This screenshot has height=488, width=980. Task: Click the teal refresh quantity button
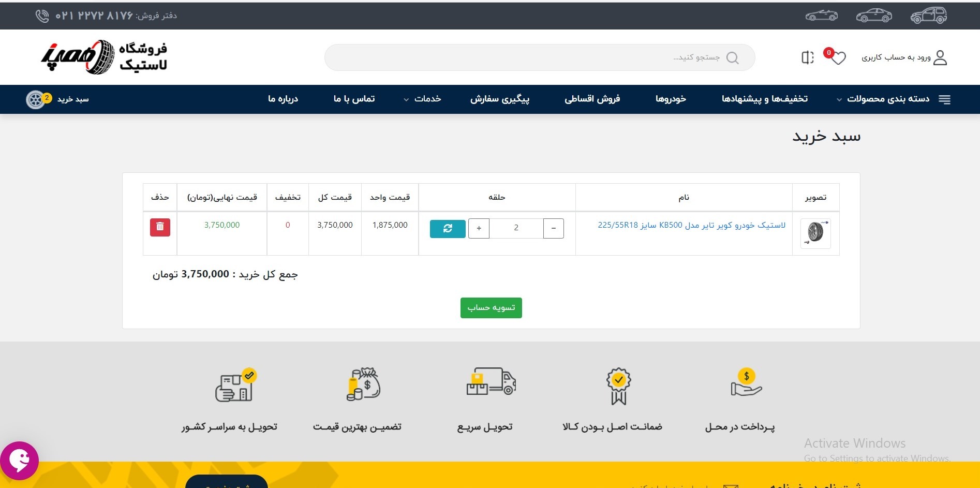448,228
